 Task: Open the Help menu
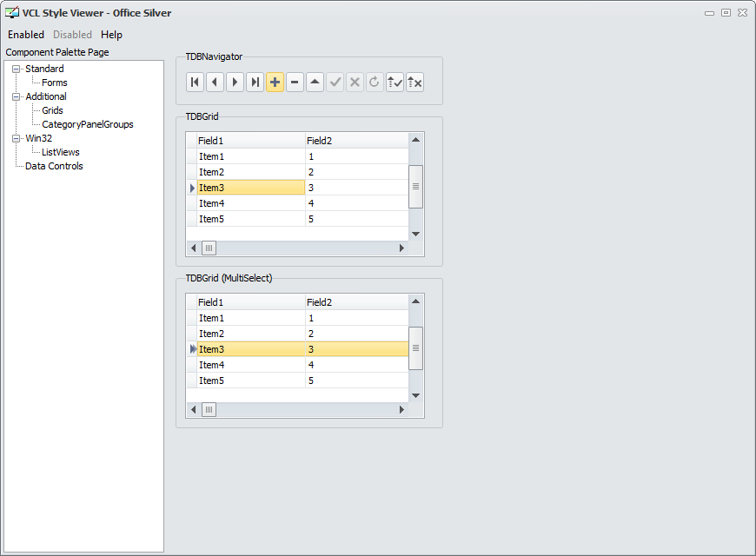click(111, 35)
